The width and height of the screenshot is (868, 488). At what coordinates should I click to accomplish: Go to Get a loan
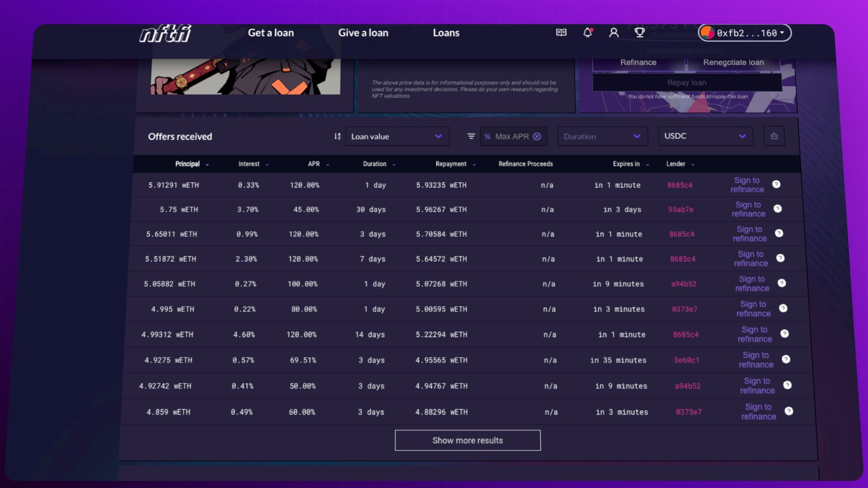271,33
